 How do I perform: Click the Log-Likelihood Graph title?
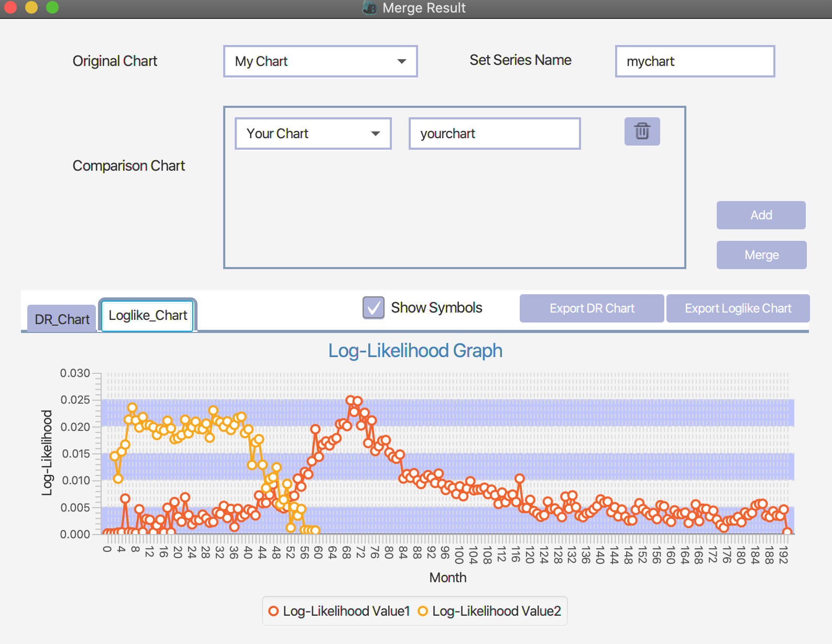point(415,350)
